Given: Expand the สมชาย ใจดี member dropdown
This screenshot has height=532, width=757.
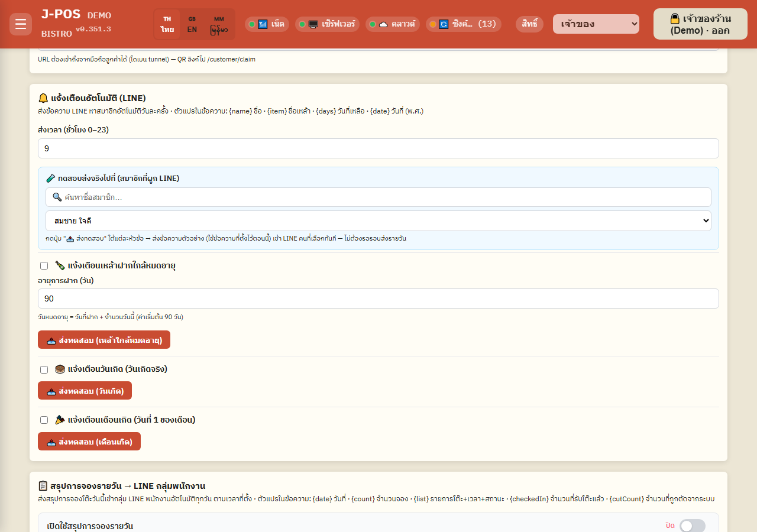Looking at the screenshot, I should point(378,220).
